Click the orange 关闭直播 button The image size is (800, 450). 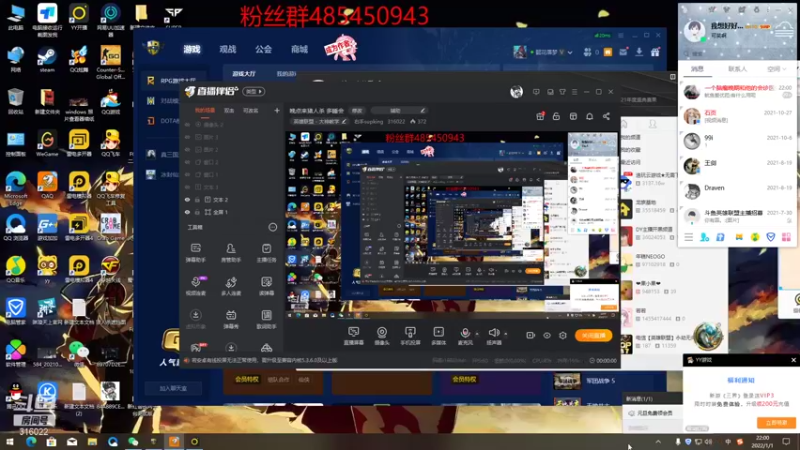click(593, 335)
